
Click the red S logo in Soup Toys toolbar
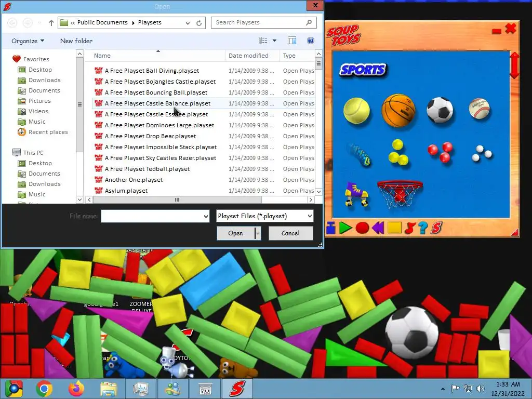436,228
